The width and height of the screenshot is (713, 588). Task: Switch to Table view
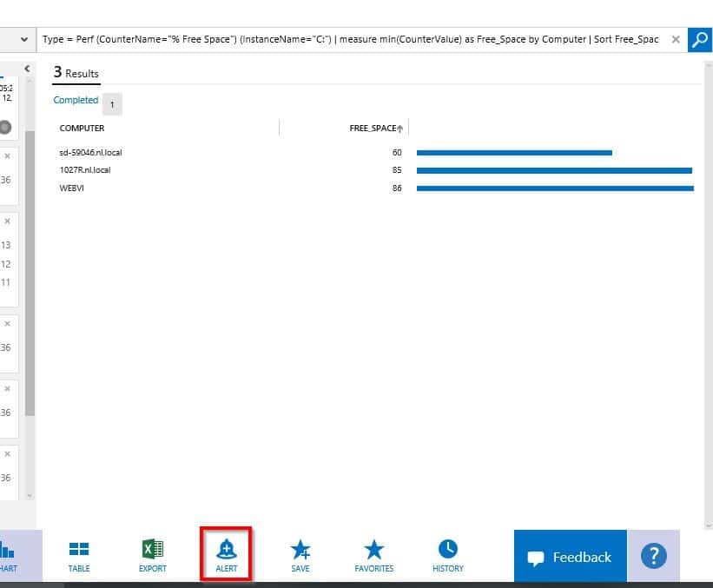pyautogui.click(x=79, y=556)
